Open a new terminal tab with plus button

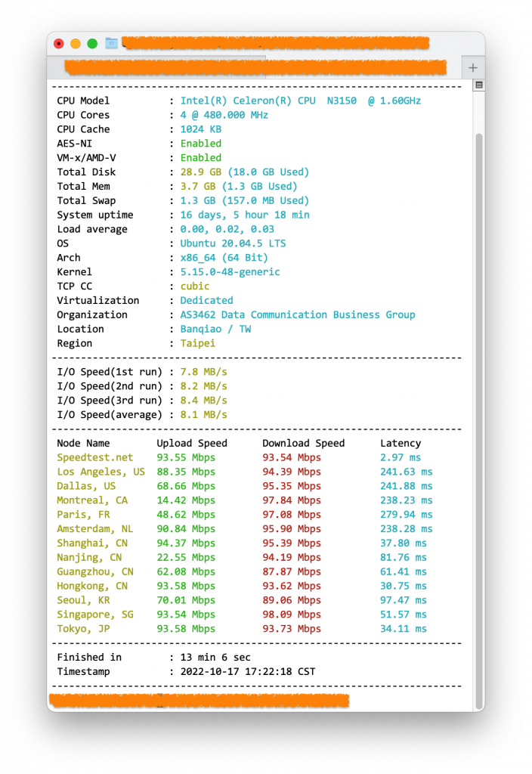coord(472,67)
